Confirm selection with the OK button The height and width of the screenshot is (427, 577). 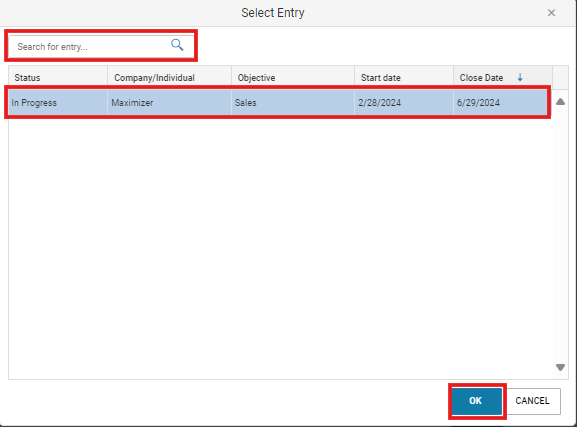(476, 401)
